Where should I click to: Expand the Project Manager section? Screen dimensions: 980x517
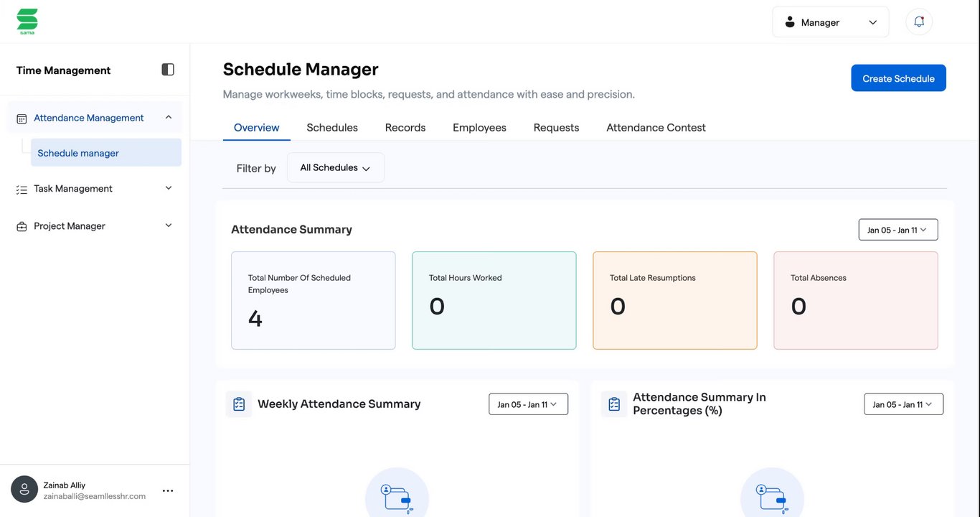[x=169, y=225]
